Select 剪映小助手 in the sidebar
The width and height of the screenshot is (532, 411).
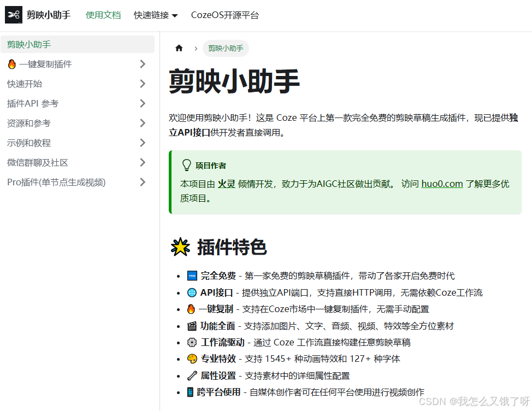coord(78,44)
